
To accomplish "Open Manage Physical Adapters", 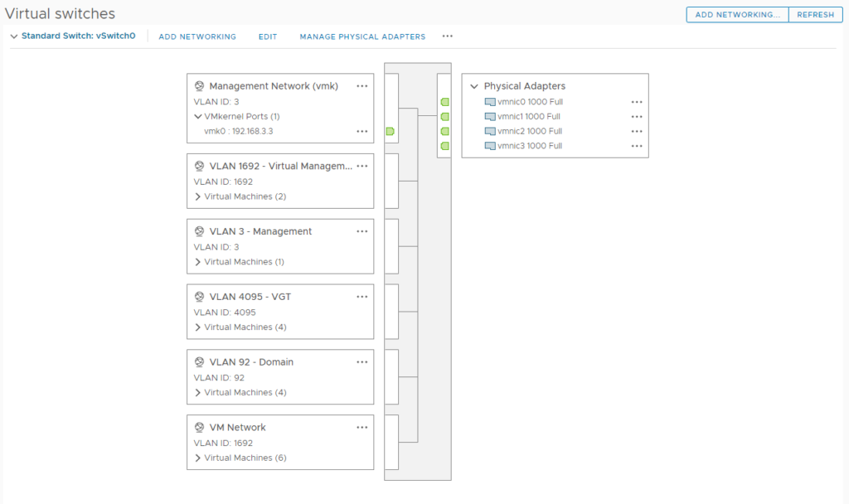I will (362, 36).
